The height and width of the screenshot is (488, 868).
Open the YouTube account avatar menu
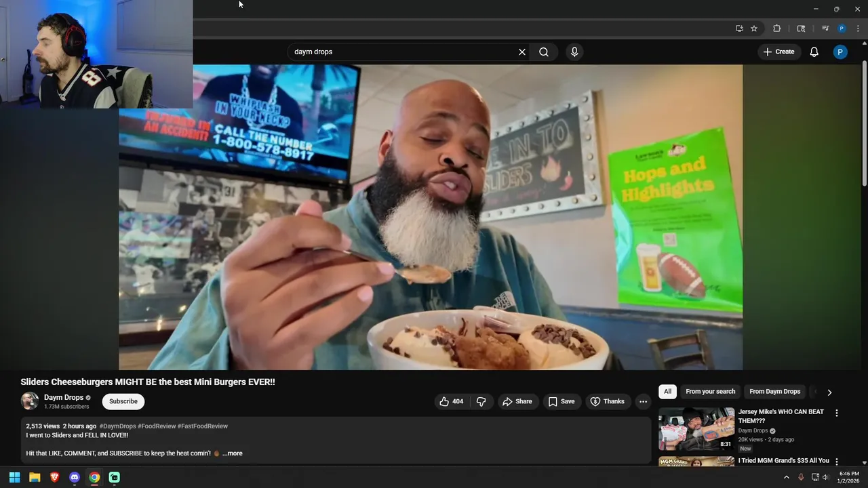click(x=840, y=52)
